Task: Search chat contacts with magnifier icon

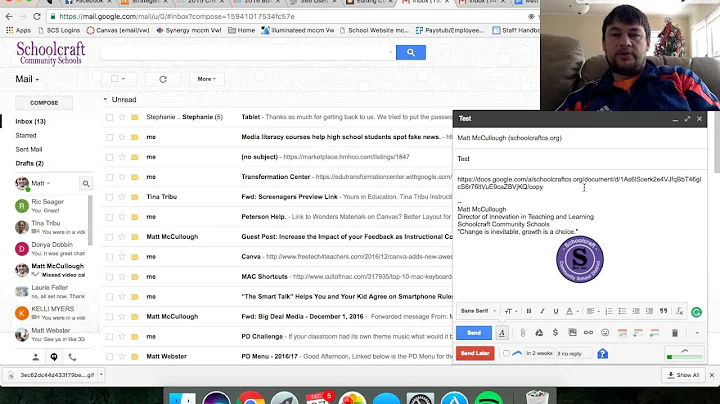Action: [x=86, y=184]
